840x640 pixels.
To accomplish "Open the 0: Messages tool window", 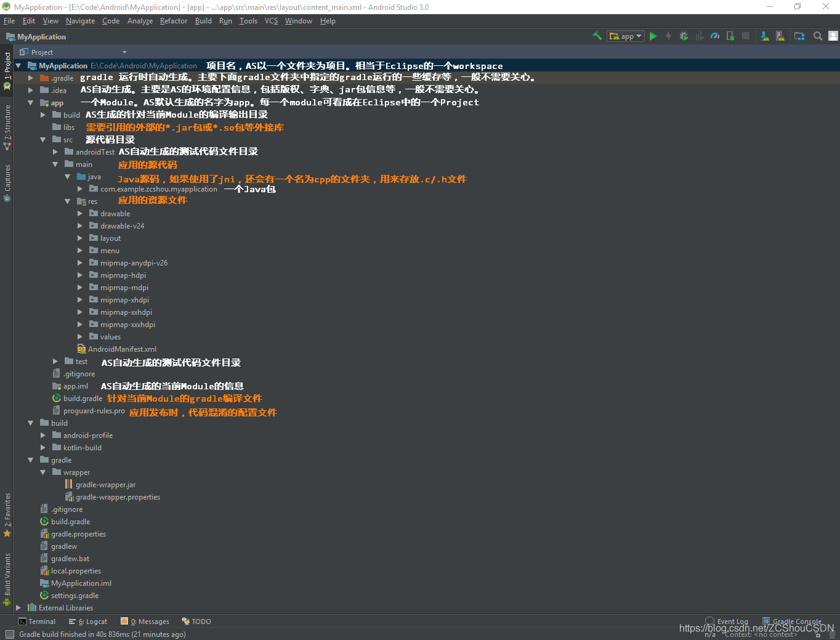I will pos(145,622).
